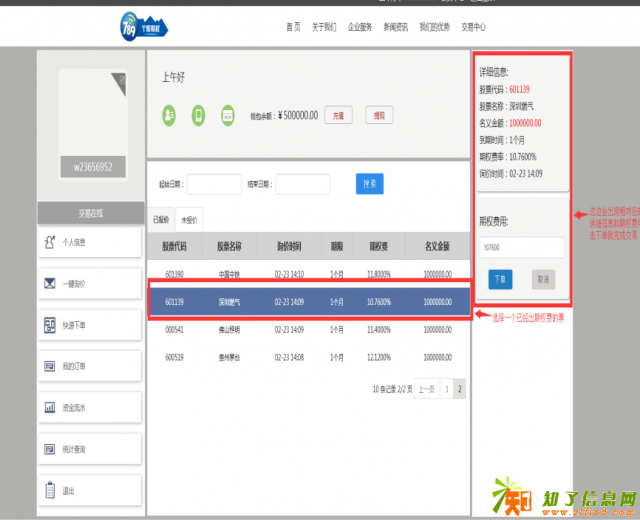Screen dimensions: 640x520
Task: Go to page 1 in pagination
Action: pyautogui.click(x=445, y=388)
